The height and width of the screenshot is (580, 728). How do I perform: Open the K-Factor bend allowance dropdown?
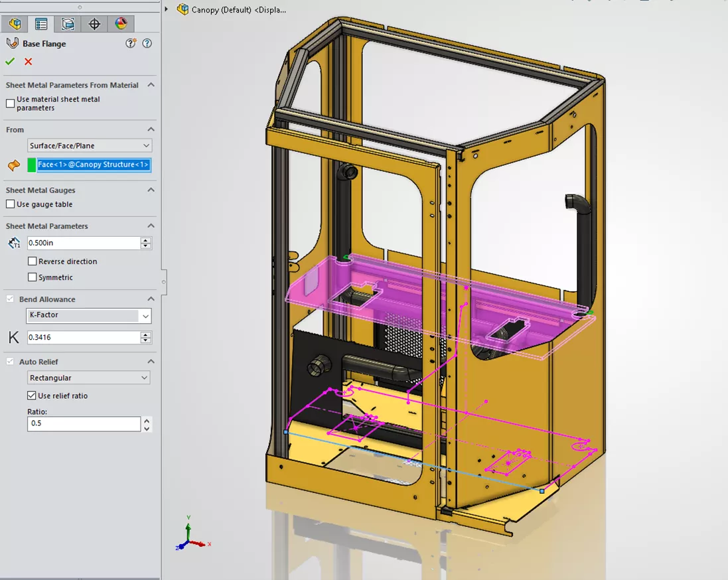tap(90, 316)
